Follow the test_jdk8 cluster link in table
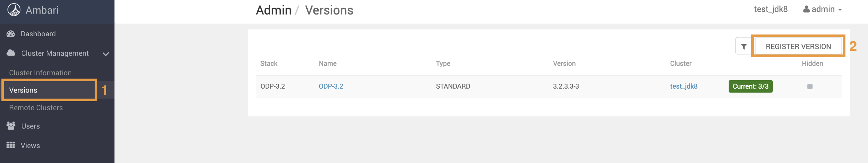 tap(683, 86)
